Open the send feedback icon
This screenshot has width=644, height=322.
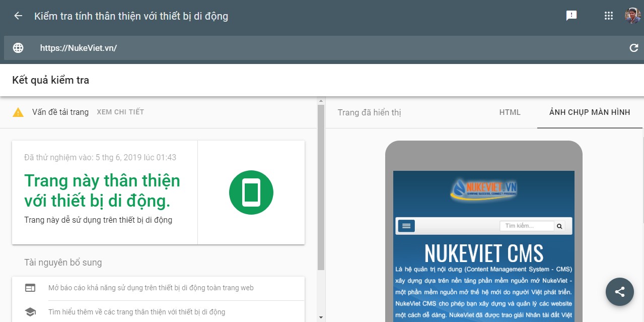(571, 16)
